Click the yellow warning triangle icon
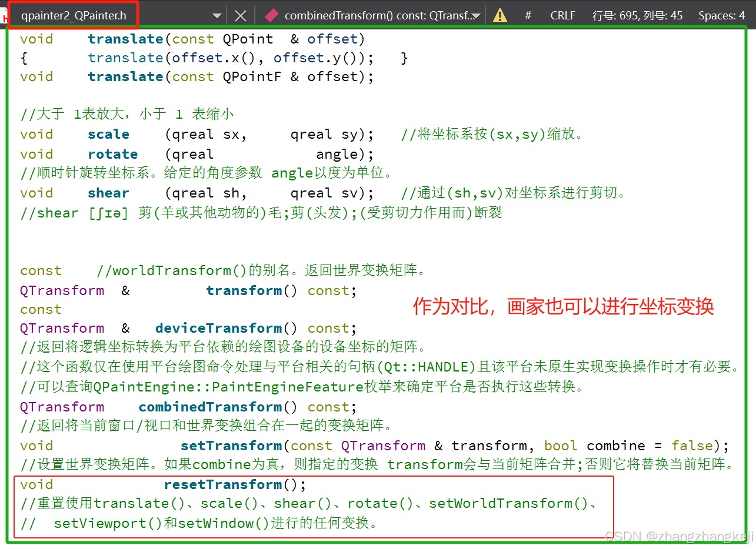 pos(500,16)
